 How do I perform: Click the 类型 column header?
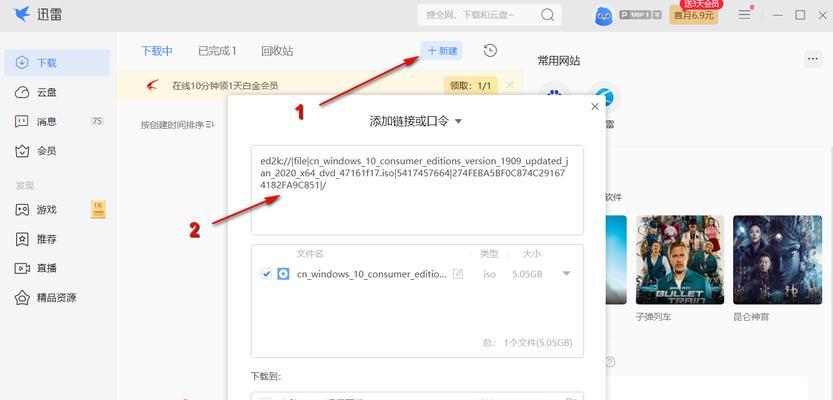coord(489,254)
